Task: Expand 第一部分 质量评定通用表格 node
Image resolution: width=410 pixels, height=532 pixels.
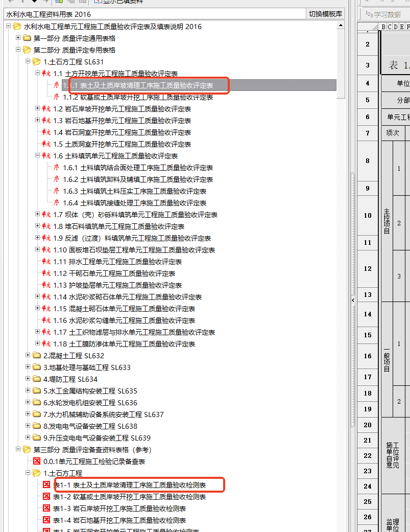Action: [x=18, y=38]
